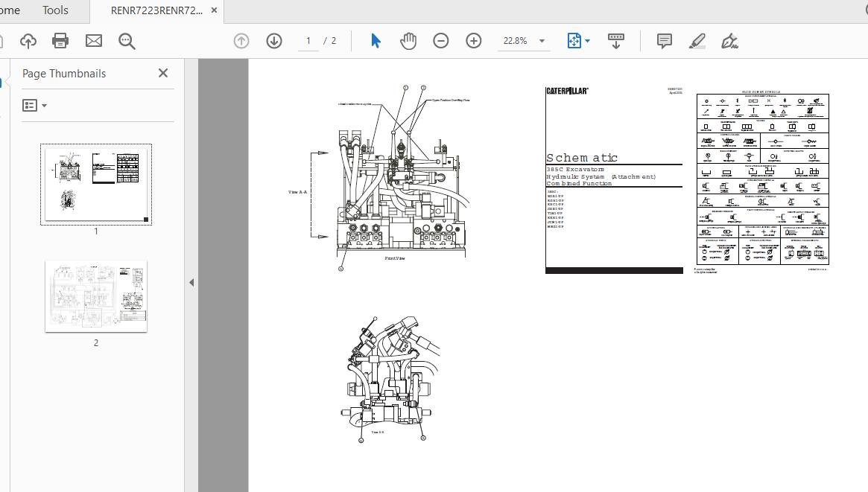Click the 'Schematic' title on page
This screenshot has width=868, height=492.
582,158
